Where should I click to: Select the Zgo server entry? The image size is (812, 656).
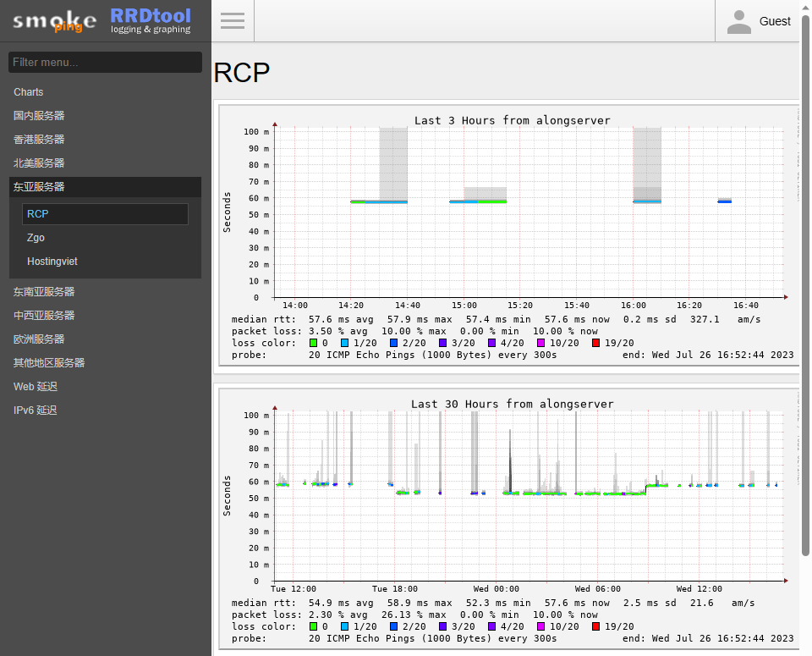36,238
